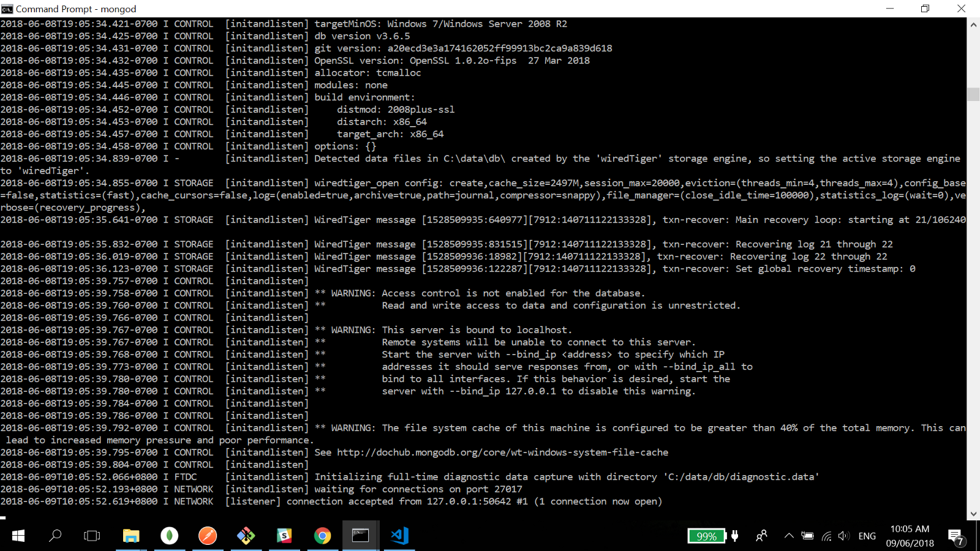
Task: Click the '[listener]' context label
Action: coord(253,501)
